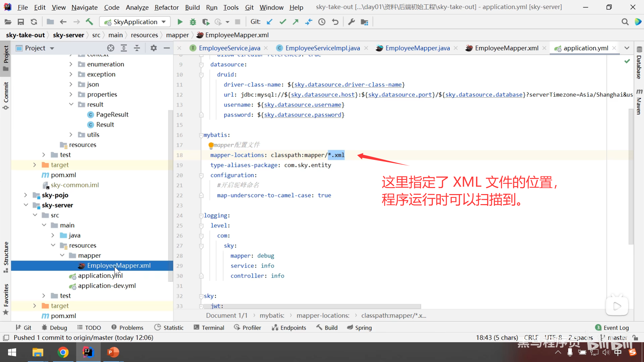Click the green Run button in toolbar
The image size is (644, 362).
[x=180, y=22]
